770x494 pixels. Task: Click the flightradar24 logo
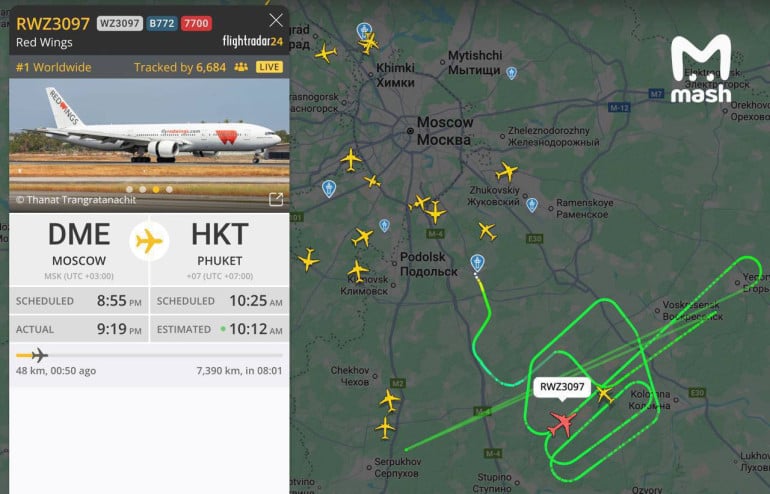click(x=253, y=41)
